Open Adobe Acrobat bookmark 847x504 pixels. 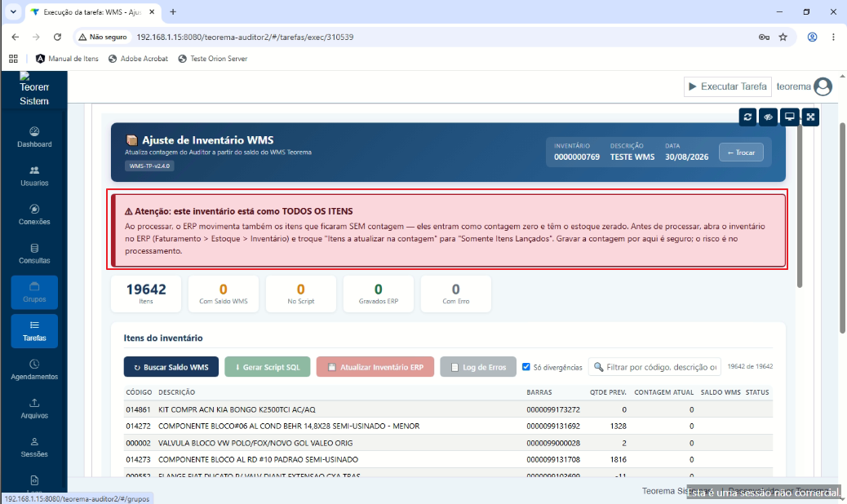point(138,59)
